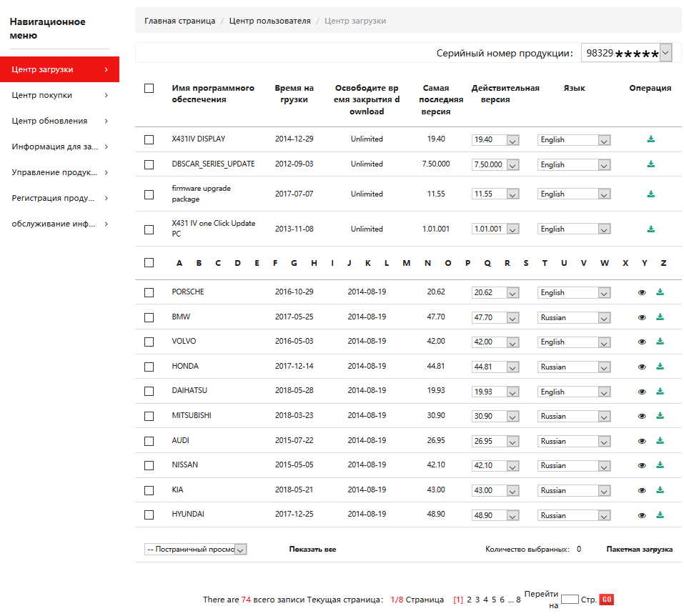Click NISSAN date 2015-05-05

(294, 465)
